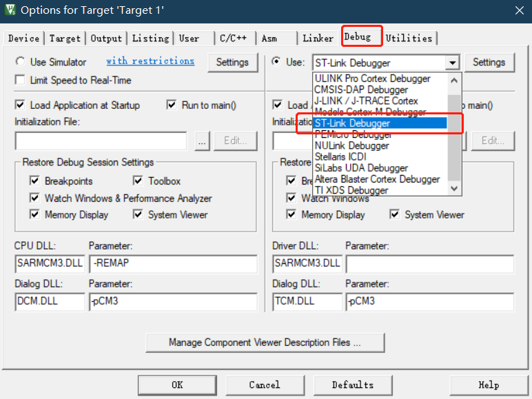Toggle Watch Windows & Performance Analyzer checkbox
This screenshot has height=399, width=532.
pyautogui.click(x=34, y=198)
